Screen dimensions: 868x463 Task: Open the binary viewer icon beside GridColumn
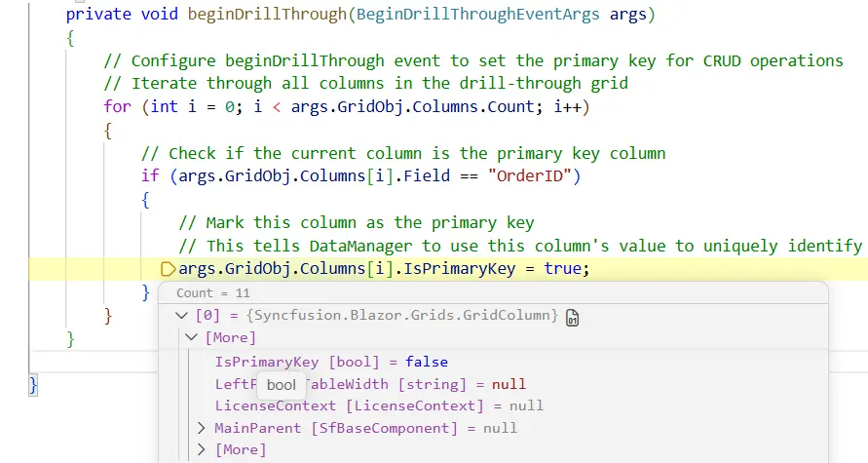573,318
